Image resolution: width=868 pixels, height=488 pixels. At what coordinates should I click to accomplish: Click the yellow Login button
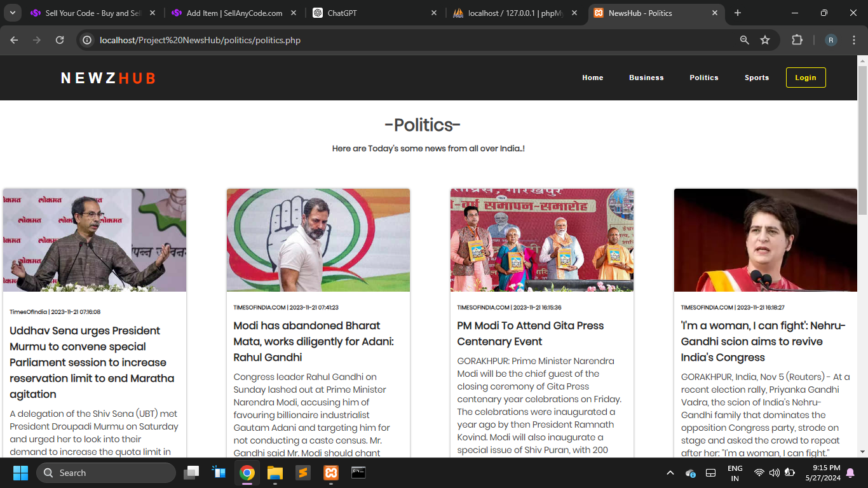click(x=806, y=78)
